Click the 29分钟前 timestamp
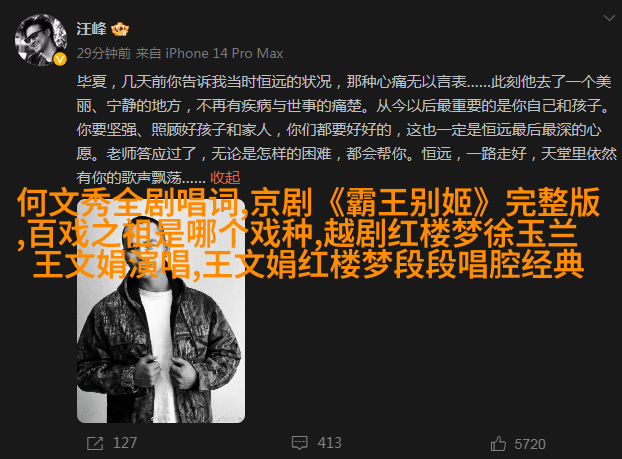The image size is (622, 459). click(x=104, y=53)
